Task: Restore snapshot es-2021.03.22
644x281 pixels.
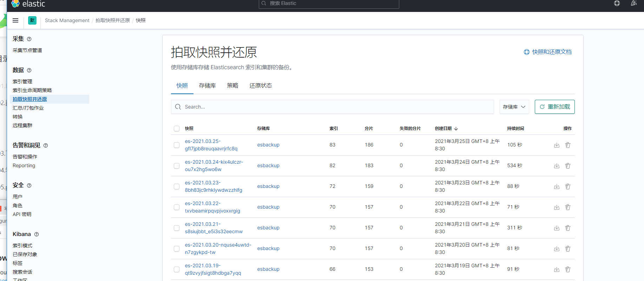Action: pyautogui.click(x=557, y=207)
